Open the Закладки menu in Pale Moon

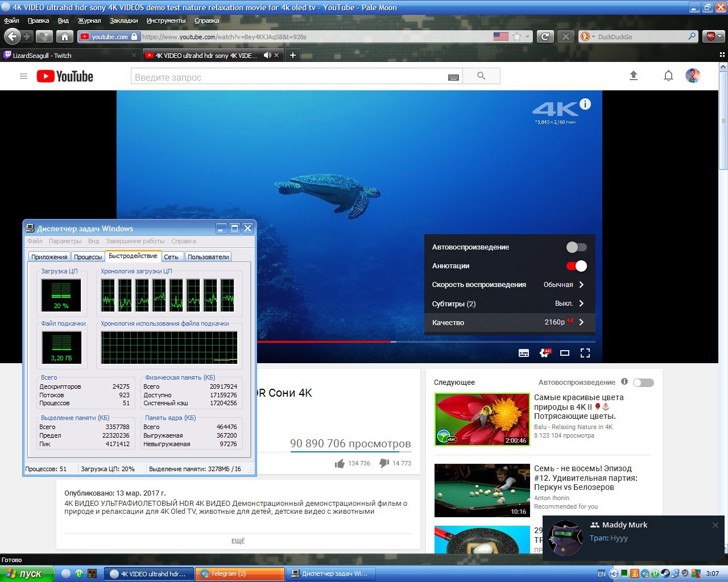123,20
